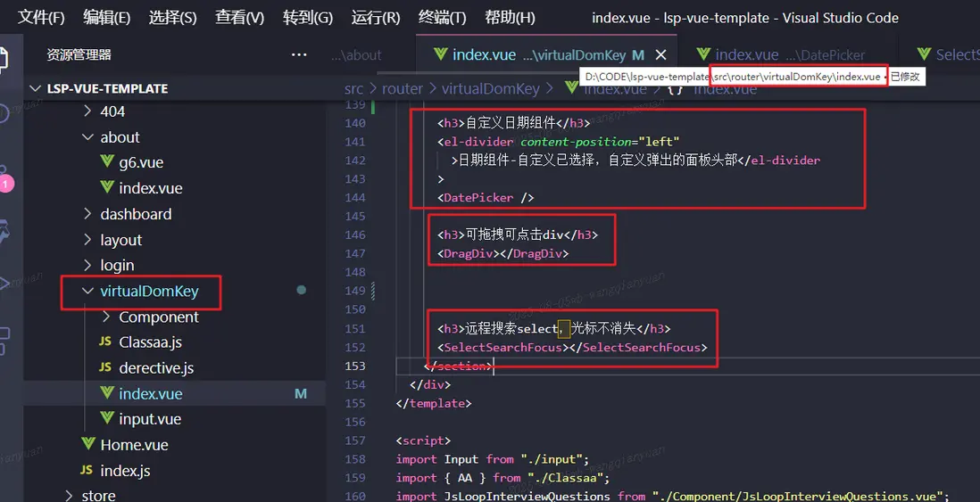The width and height of the screenshot is (980, 502).
Task: Click the Vue icon on DatePicker tab
Action: [x=703, y=53]
